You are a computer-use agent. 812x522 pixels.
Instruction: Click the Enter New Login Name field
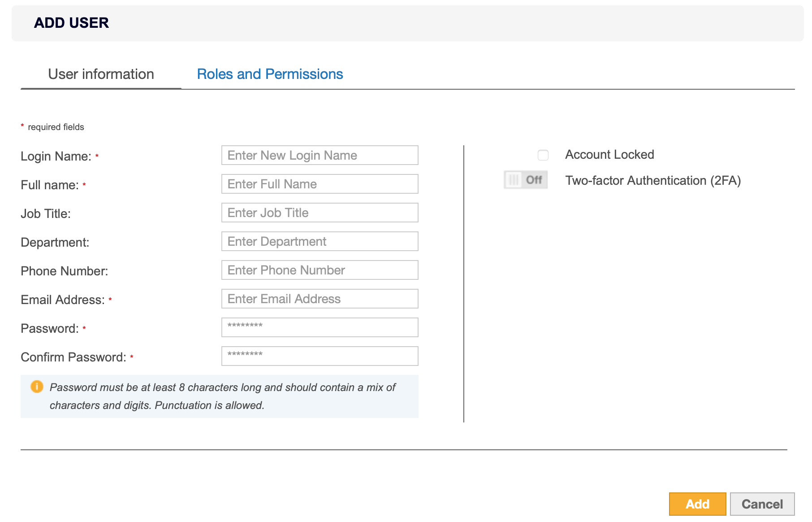point(319,155)
